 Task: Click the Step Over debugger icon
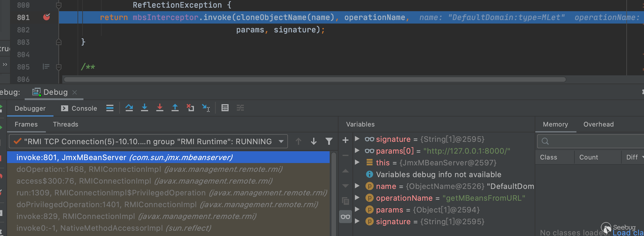click(129, 108)
